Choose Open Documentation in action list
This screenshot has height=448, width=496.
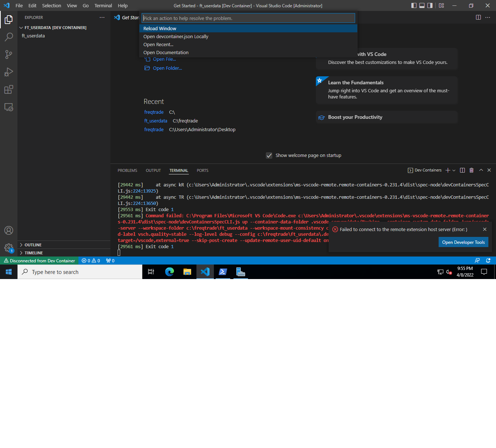(x=248, y=52)
